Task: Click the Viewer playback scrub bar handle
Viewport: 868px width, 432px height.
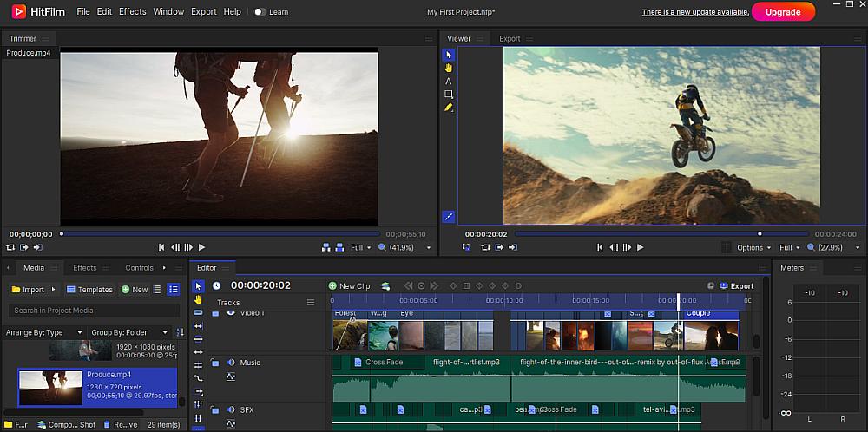Action: [759, 233]
